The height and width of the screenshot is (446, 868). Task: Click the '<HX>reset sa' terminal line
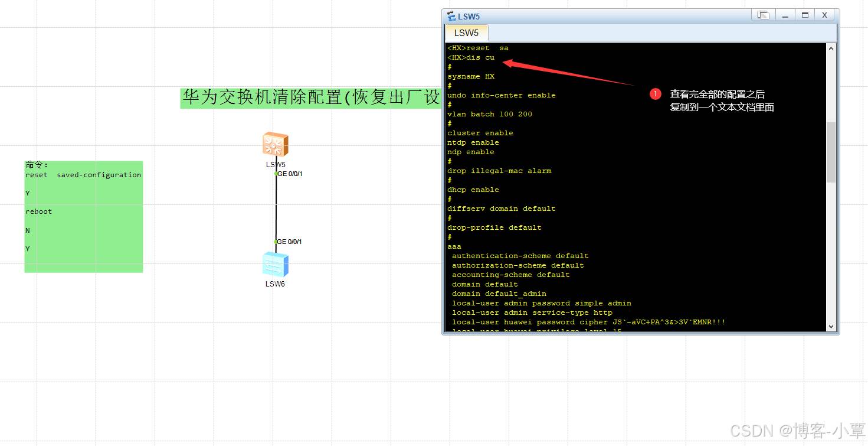point(478,48)
